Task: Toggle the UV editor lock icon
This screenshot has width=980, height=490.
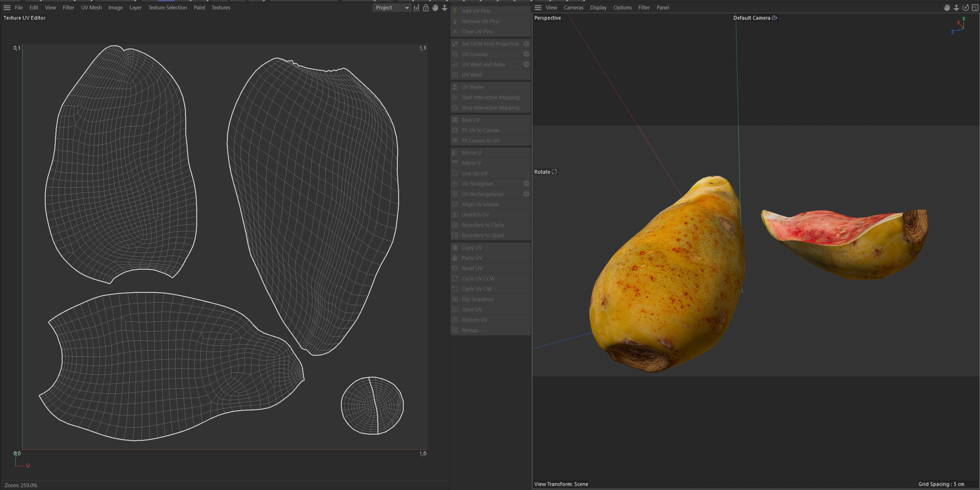Action: [x=426, y=8]
